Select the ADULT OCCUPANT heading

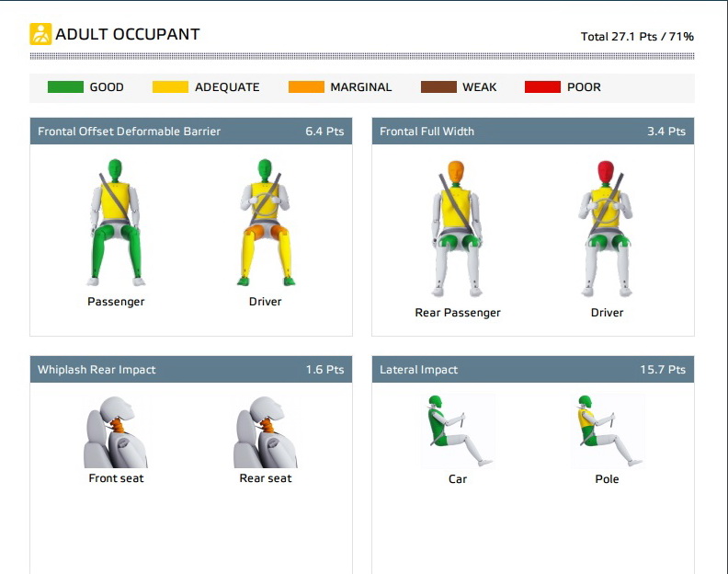coord(128,34)
